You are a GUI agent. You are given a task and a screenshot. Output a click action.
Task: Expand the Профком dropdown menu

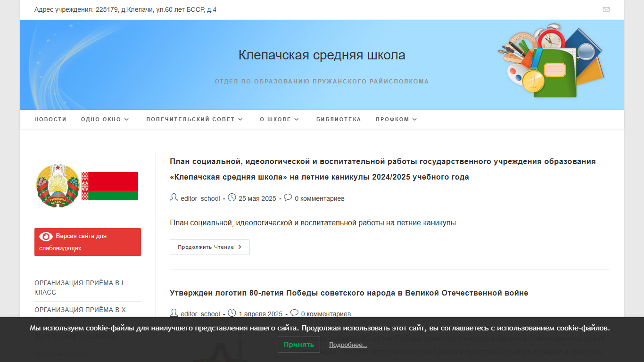pyautogui.click(x=396, y=119)
